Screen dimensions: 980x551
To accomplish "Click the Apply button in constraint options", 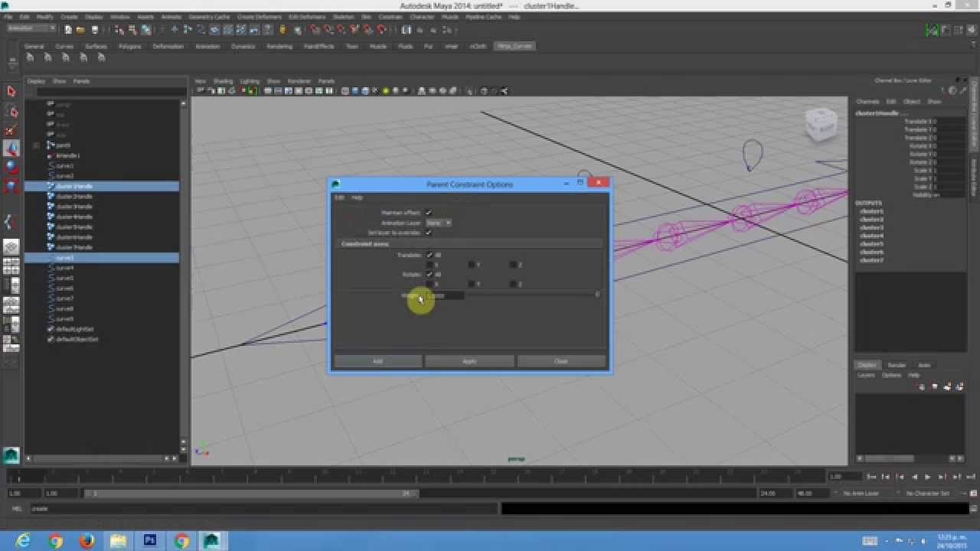I will (469, 361).
